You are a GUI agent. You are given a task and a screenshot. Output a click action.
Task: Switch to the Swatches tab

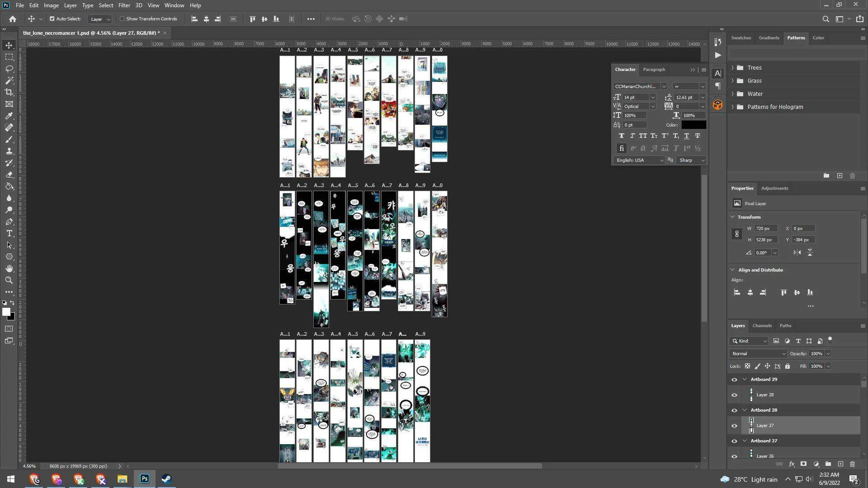coord(741,38)
